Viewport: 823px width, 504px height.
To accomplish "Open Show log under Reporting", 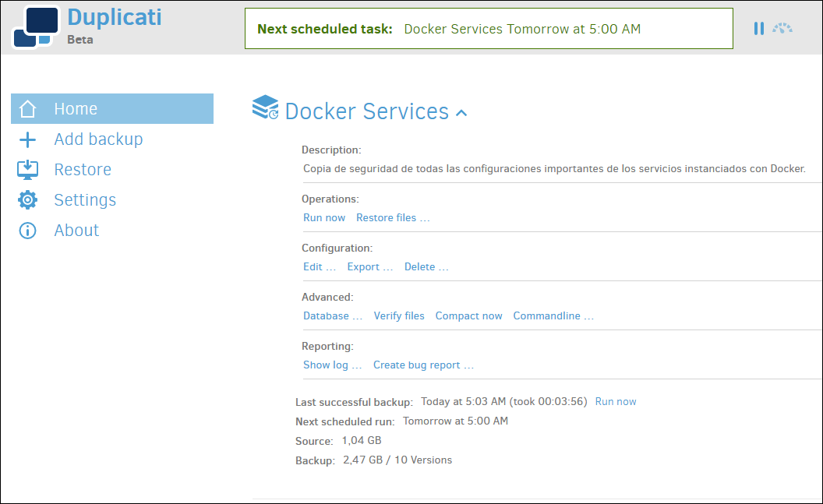I will (332, 365).
